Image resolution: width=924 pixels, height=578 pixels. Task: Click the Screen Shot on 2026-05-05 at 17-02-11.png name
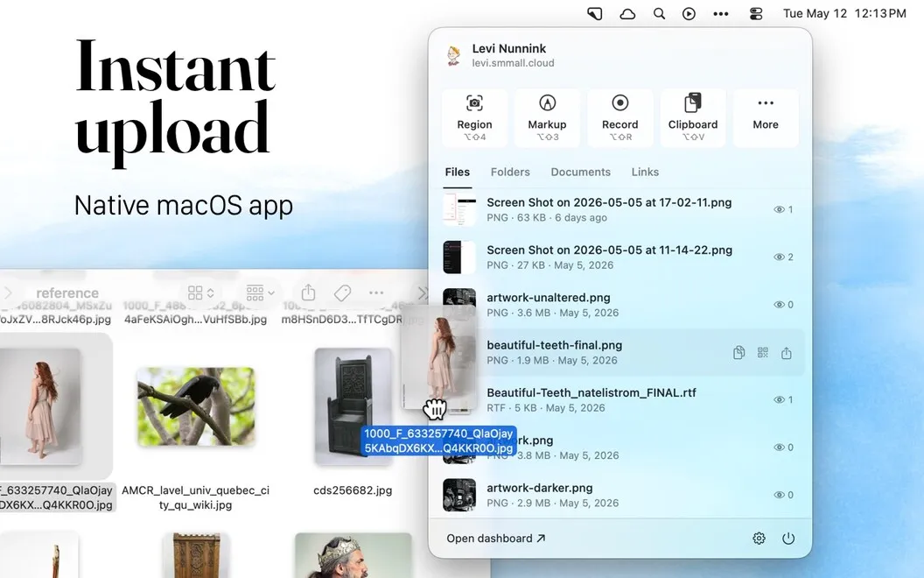[x=609, y=202]
